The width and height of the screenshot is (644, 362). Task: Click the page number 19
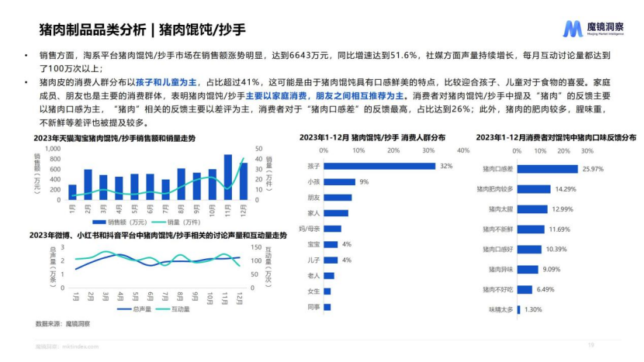coord(590,345)
